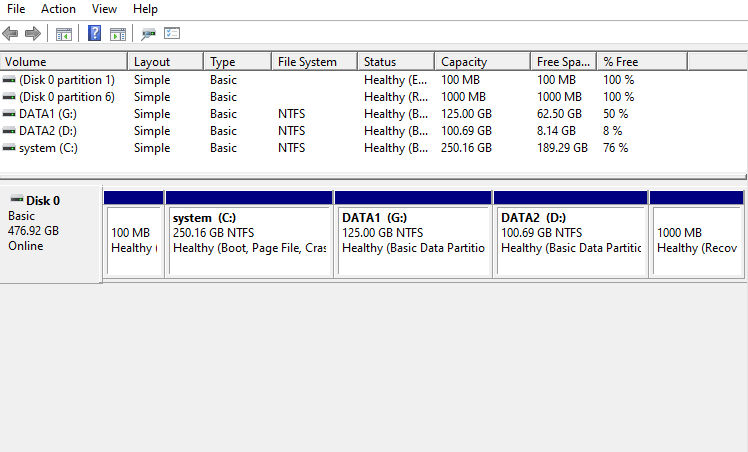The image size is (748, 452).
Task: Click the Back arrow toolbar icon
Action: click(x=10, y=33)
